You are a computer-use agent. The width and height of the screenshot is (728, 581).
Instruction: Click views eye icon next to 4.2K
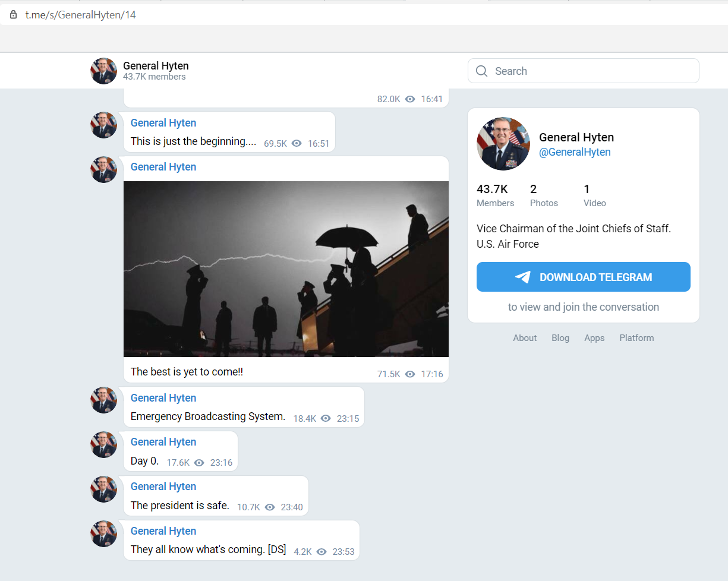322,552
